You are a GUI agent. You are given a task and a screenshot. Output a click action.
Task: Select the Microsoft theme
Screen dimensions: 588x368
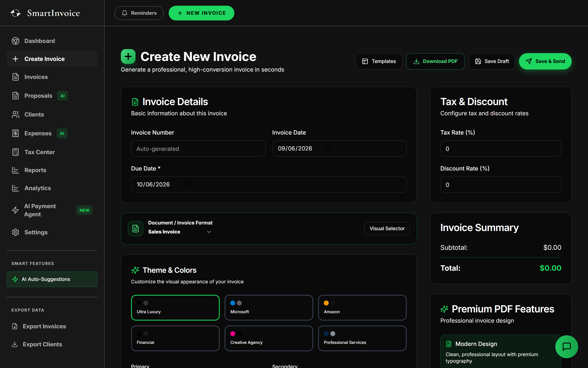[x=269, y=308]
